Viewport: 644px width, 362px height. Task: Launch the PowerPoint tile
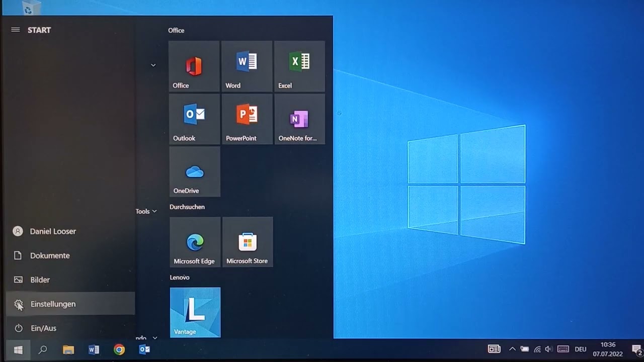pyautogui.click(x=247, y=119)
